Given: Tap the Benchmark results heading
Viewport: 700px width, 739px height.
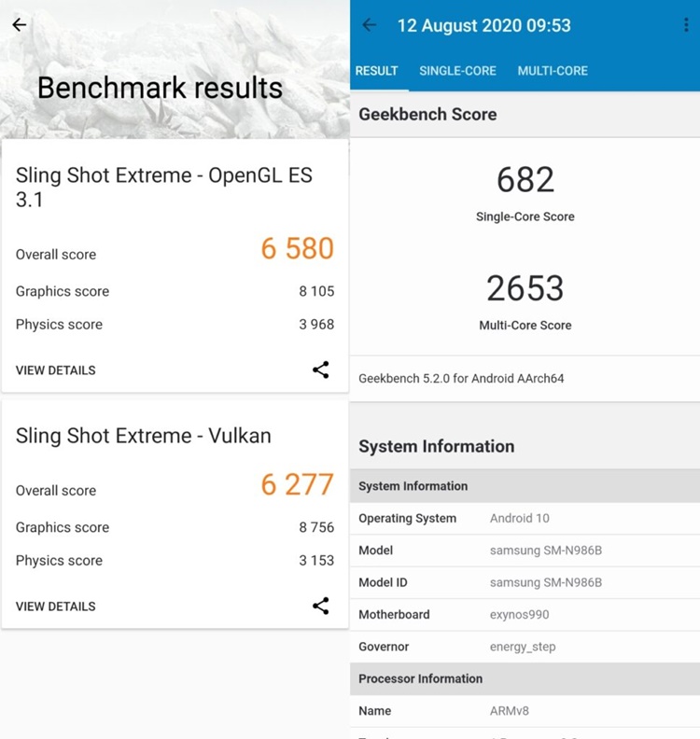Looking at the screenshot, I should click(160, 88).
